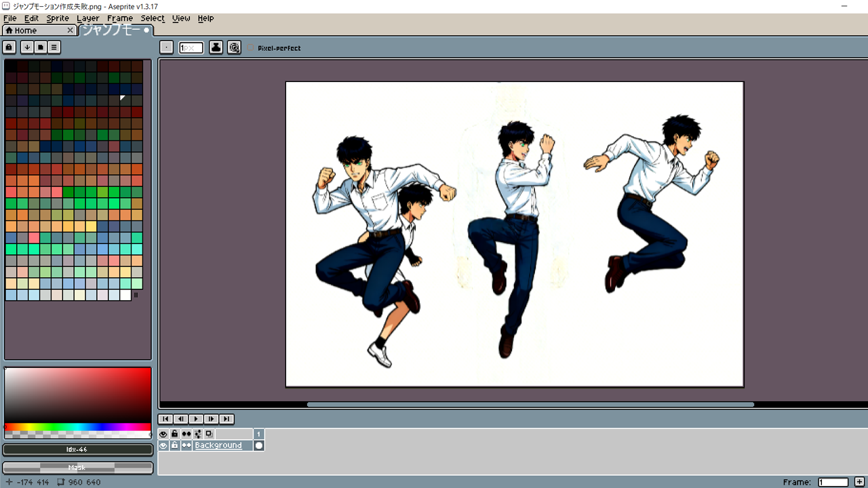Image resolution: width=868 pixels, height=488 pixels.
Task: Open the Sprite menu
Action: coord(58,18)
